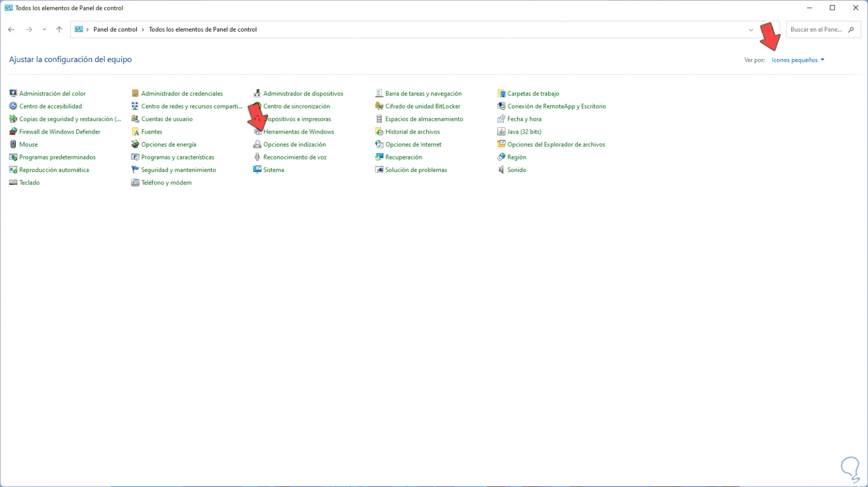Expand the address bar history dropdown arrow
Screen dimensions: 868x487
(x=751, y=30)
